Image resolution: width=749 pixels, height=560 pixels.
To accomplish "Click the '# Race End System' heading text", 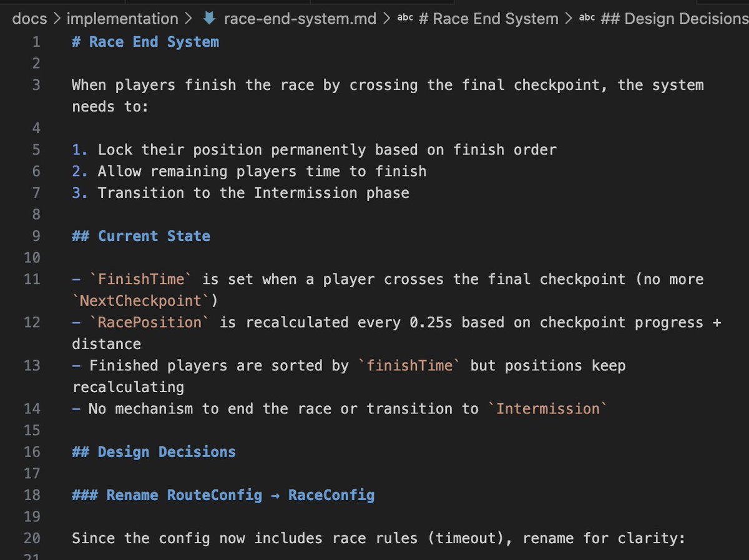I will (x=145, y=42).
